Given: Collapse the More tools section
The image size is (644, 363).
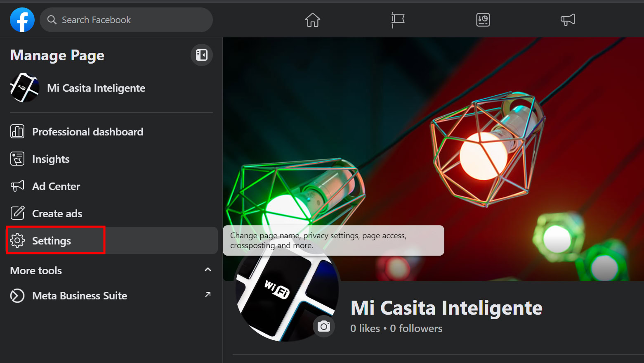Looking at the screenshot, I should click(x=208, y=270).
